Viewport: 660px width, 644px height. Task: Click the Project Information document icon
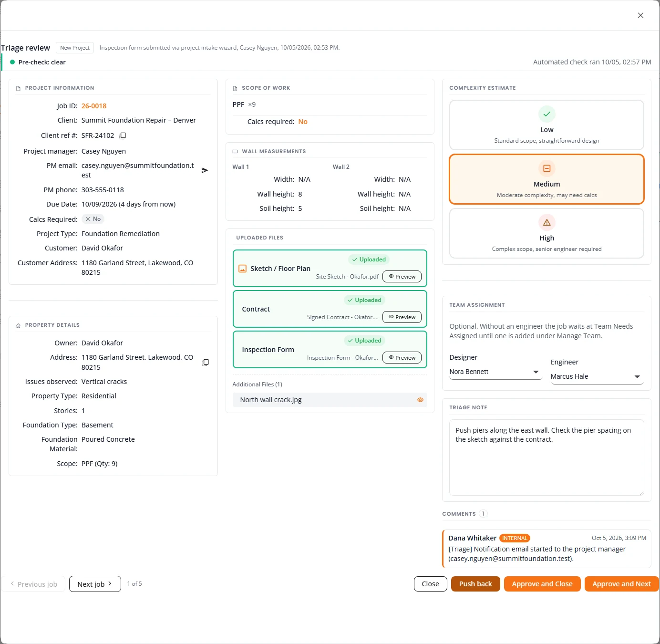[x=18, y=88]
